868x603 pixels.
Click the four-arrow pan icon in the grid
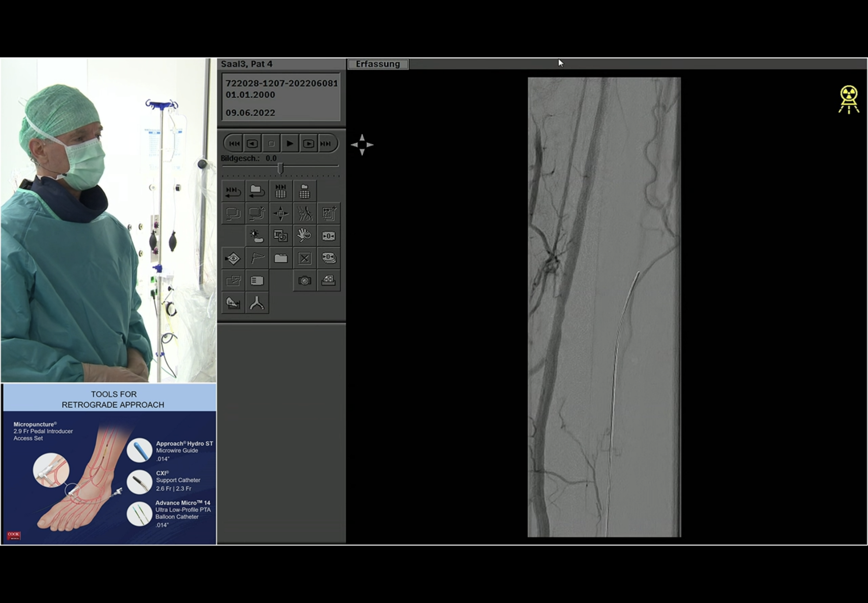pos(281,214)
